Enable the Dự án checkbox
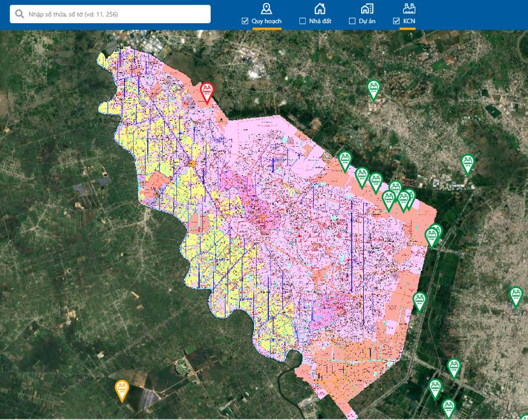The width and height of the screenshot is (528, 420). pyautogui.click(x=352, y=21)
